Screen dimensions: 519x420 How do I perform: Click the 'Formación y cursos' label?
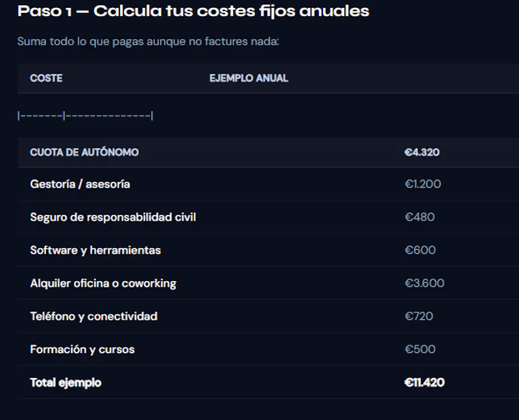82,350
